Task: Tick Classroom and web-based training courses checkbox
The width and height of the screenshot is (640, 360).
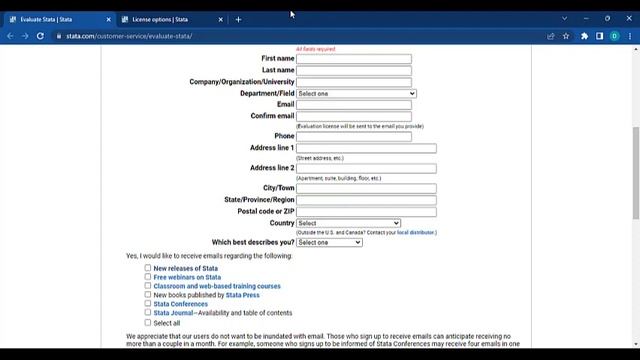Action: click(x=147, y=286)
